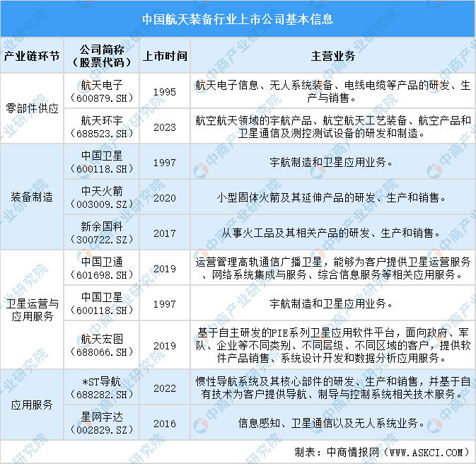Viewport: 476px width, 464px height.
Task: Click company cell *ST导航（688282.SH）
Action: [102, 388]
